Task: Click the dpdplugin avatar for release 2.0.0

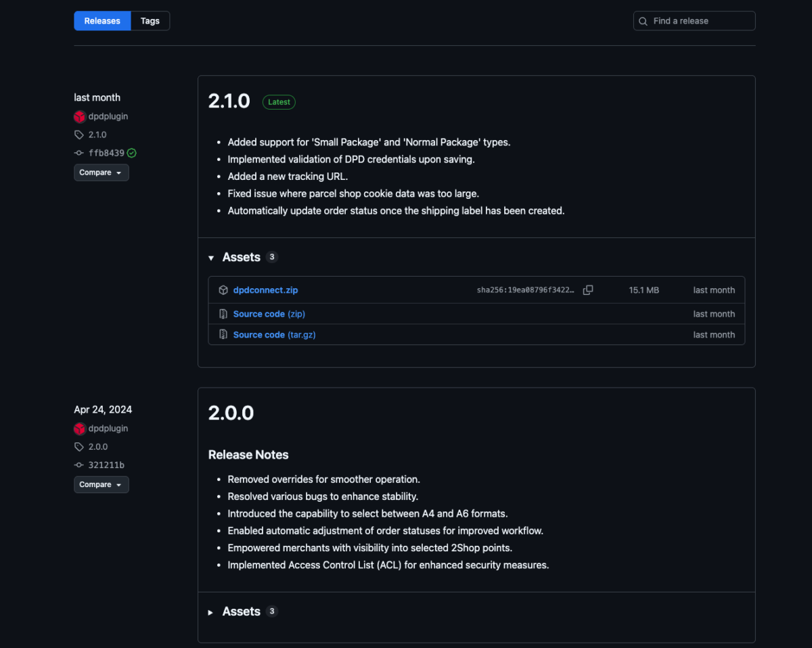Action: tap(80, 428)
